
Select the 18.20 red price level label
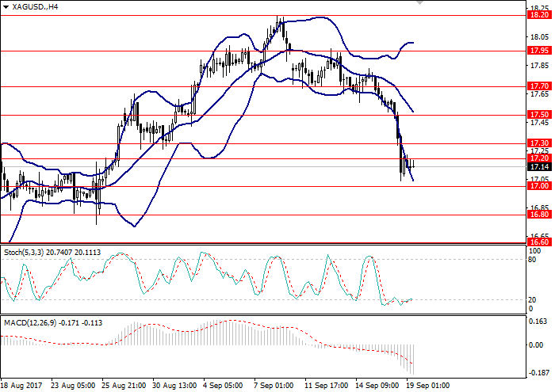click(x=540, y=15)
